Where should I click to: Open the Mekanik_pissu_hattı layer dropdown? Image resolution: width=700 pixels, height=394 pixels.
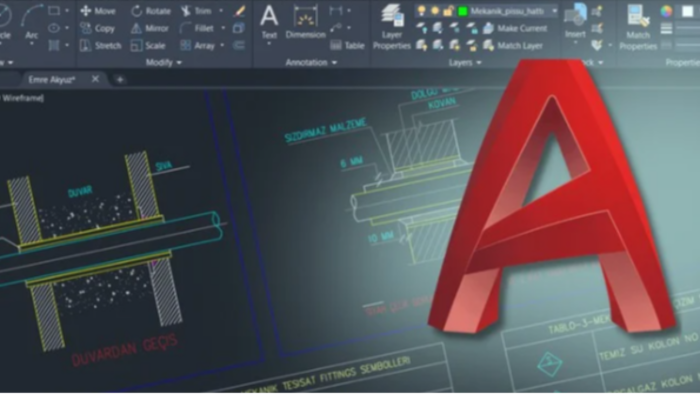(554, 11)
